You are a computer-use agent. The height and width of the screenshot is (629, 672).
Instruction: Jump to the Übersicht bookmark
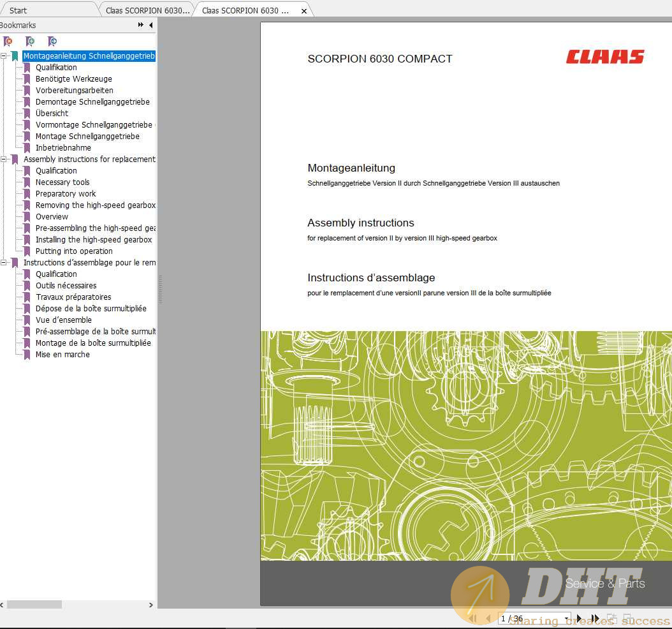(x=52, y=113)
